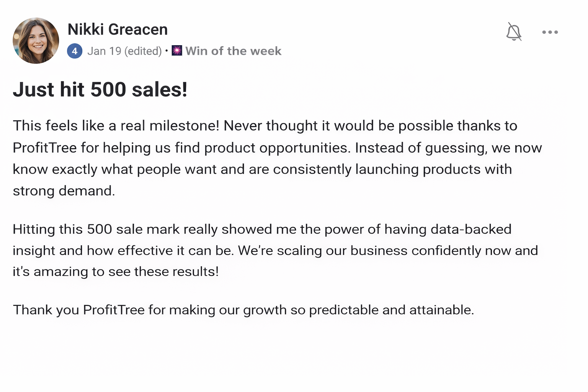Click the (edited) indicator next to date
The height and width of the screenshot is (392, 588).
coord(143,51)
